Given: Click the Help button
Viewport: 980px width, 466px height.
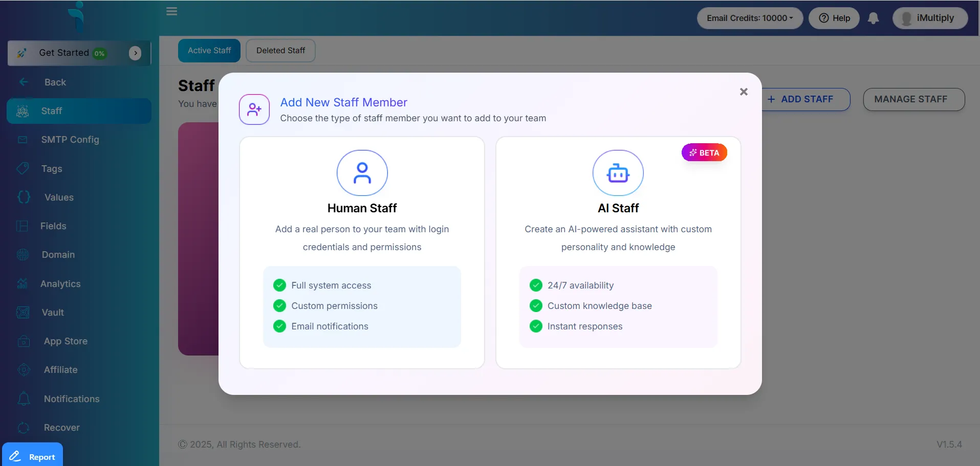Looking at the screenshot, I should coord(834,18).
